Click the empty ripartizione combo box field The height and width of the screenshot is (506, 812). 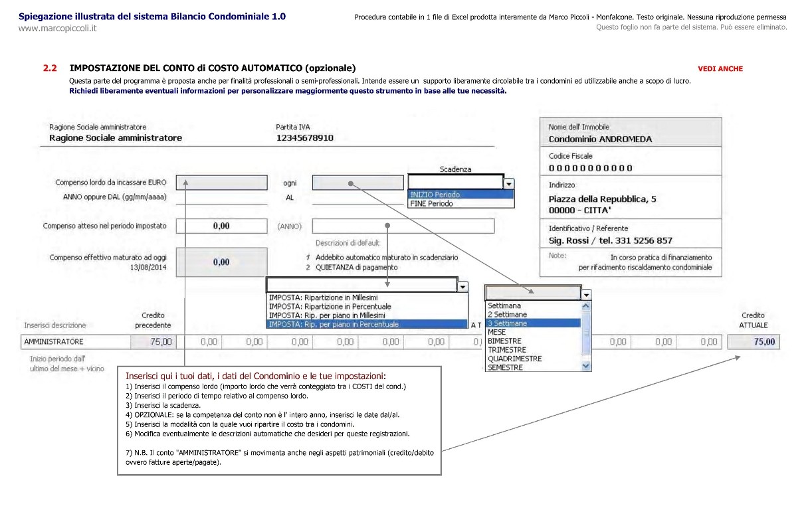[x=362, y=286]
